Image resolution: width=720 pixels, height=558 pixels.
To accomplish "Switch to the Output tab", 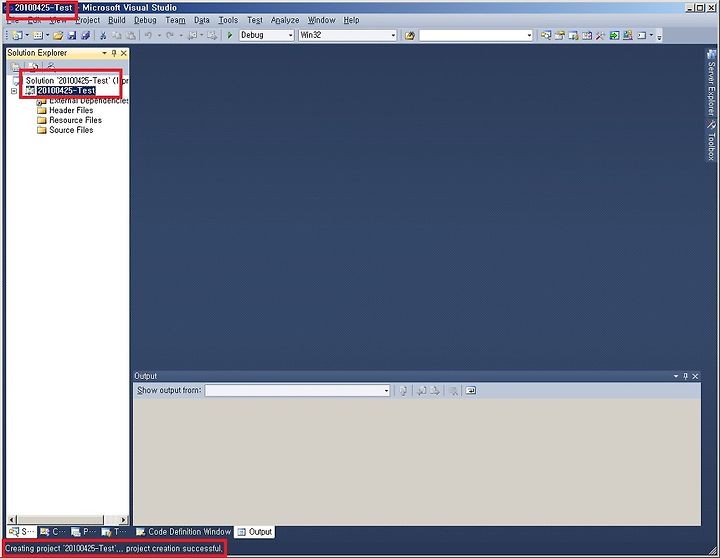I will [x=255, y=532].
